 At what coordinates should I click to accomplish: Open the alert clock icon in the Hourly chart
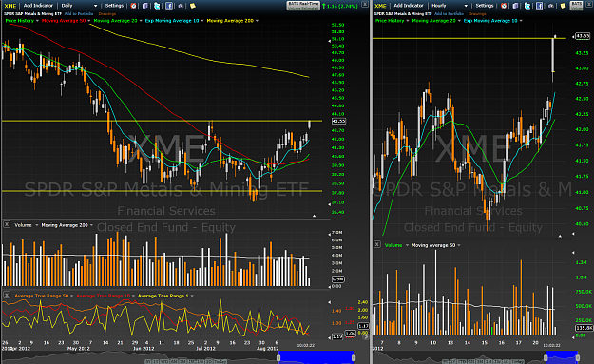click(504, 6)
